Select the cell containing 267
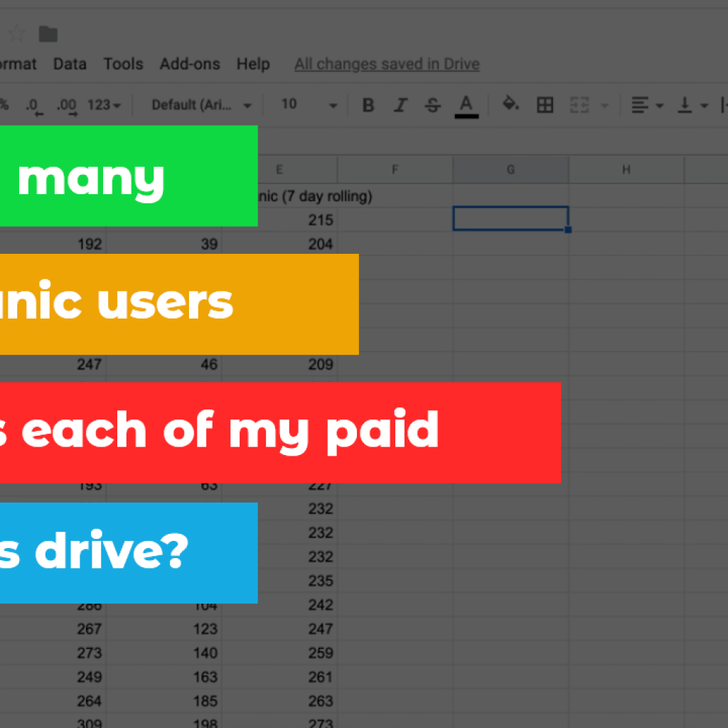This screenshot has width=728, height=728. point(53,628)
